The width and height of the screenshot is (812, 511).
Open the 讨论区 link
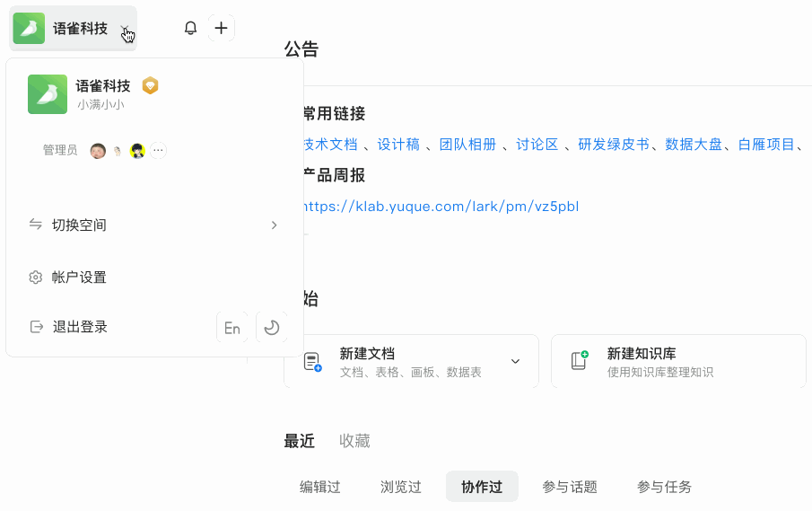coord(537,145)
